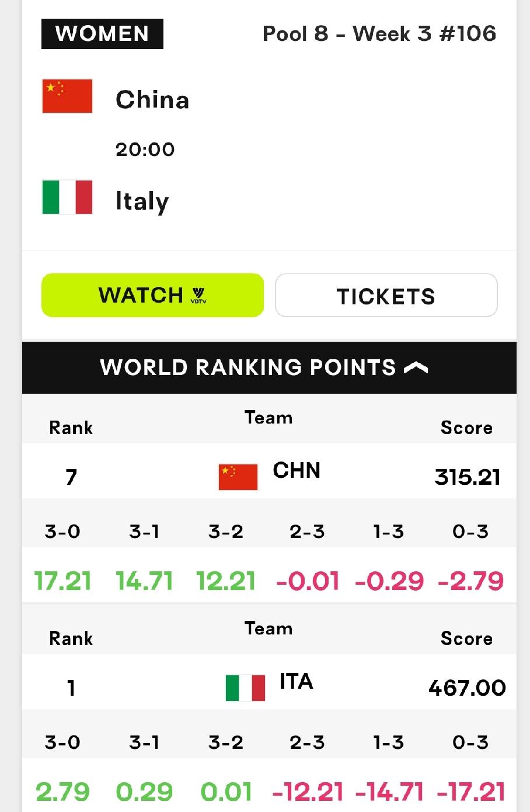This screenshot has width=530, height=812.
Task: Click the World Ranking Points header bar
Action: [x=269, y=367]
